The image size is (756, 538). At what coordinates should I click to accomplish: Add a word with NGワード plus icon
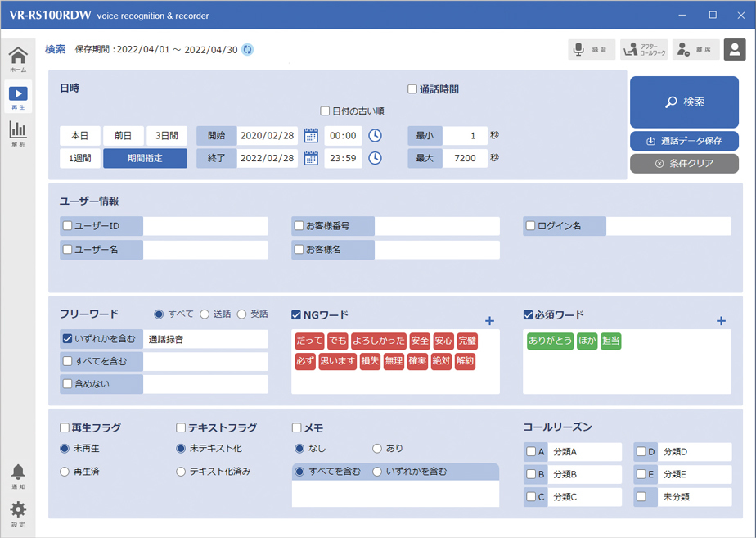(490, 321)
